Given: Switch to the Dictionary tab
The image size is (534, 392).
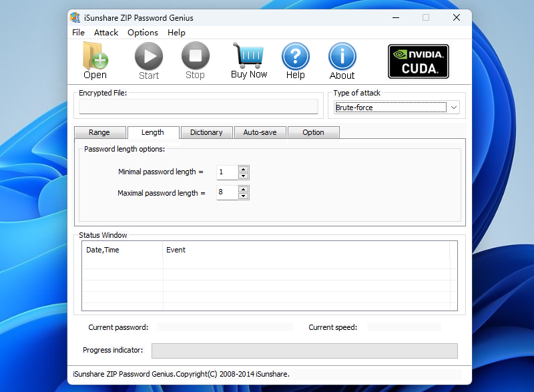Looking at the screenshot, I should [x=207, y=132].
